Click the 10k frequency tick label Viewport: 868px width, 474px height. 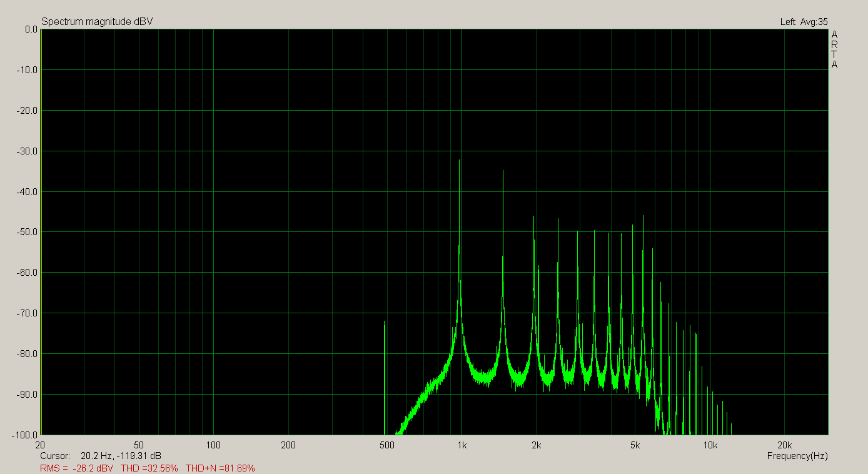tap(710, 445)
